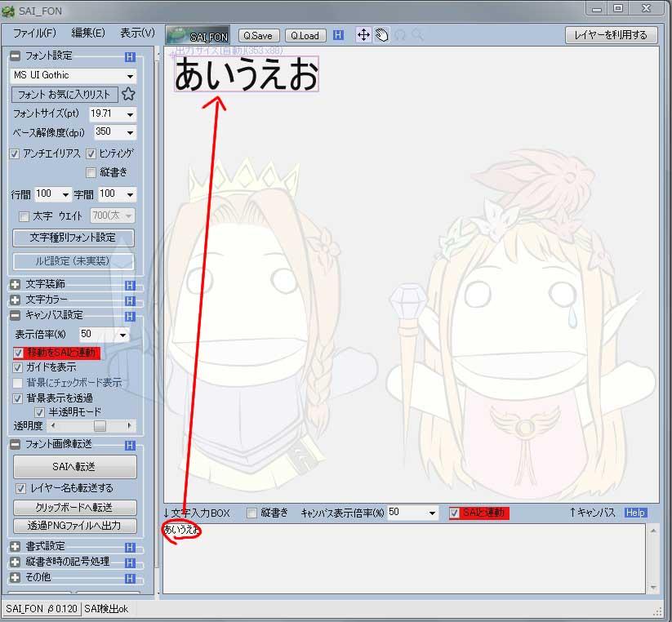Open フォント お気に入りリスト button
This screenshot has width=672, height=622.
pos(65,95)
